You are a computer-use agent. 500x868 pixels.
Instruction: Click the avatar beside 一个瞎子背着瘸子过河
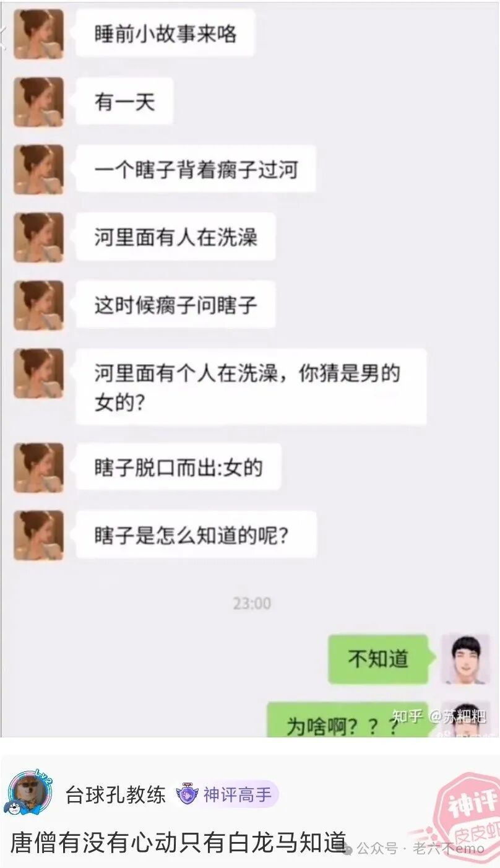pyautogui.click(x=38, y=170)
